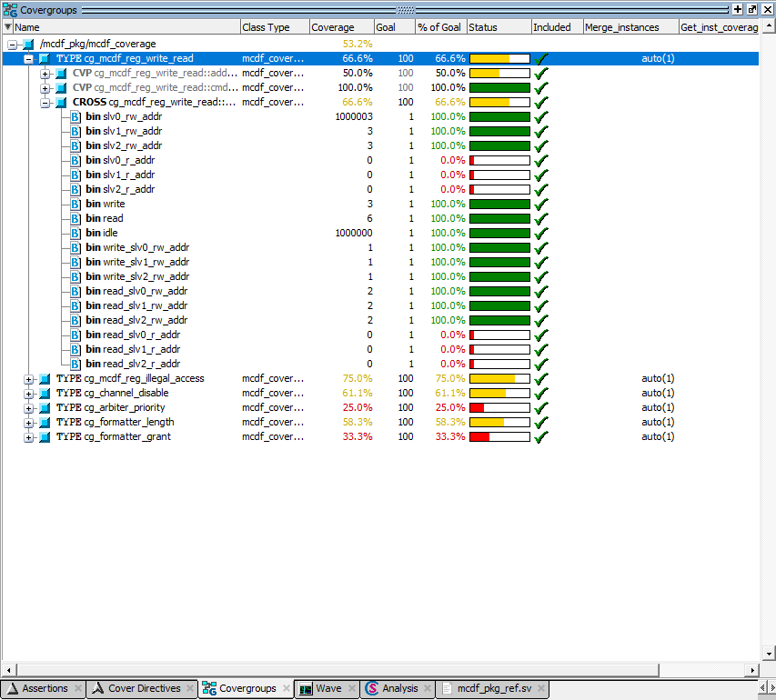Click the bin icon beside bin idle
This screenshot has height=700, width=776.
click(75, 233)
